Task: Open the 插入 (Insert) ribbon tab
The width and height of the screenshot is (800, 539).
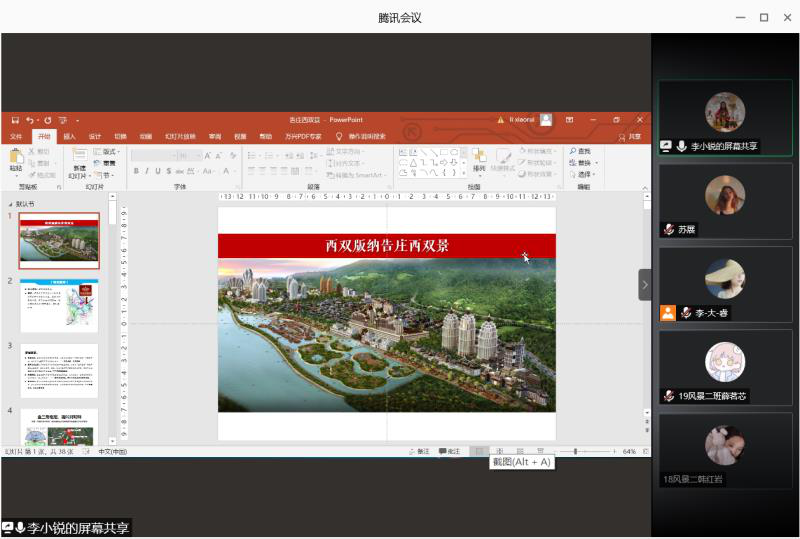Action: click(x=69, y=136)
